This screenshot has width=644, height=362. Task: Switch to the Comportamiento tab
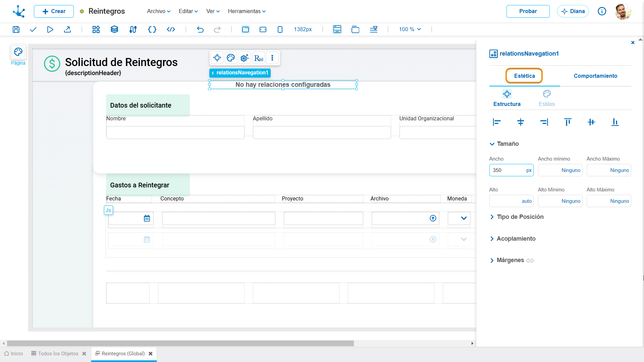pyautogui.click(x=595, y=76)
